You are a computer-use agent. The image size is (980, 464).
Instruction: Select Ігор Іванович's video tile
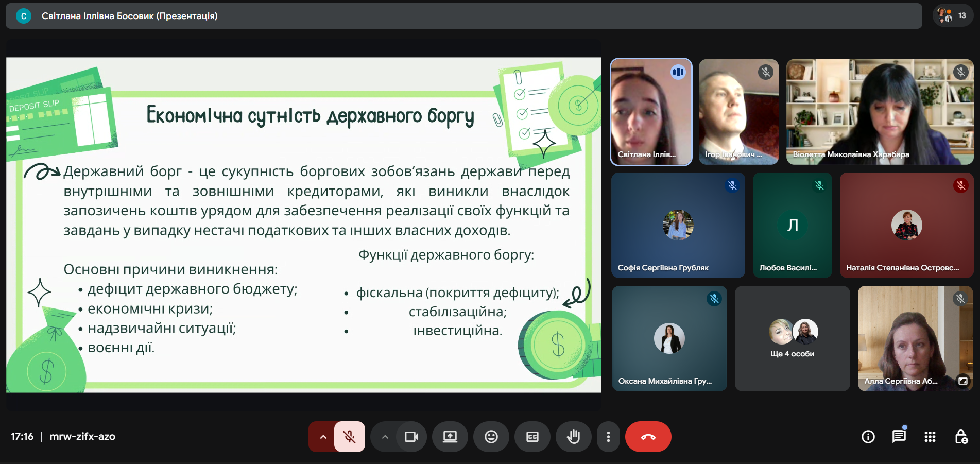pos(738,112)
